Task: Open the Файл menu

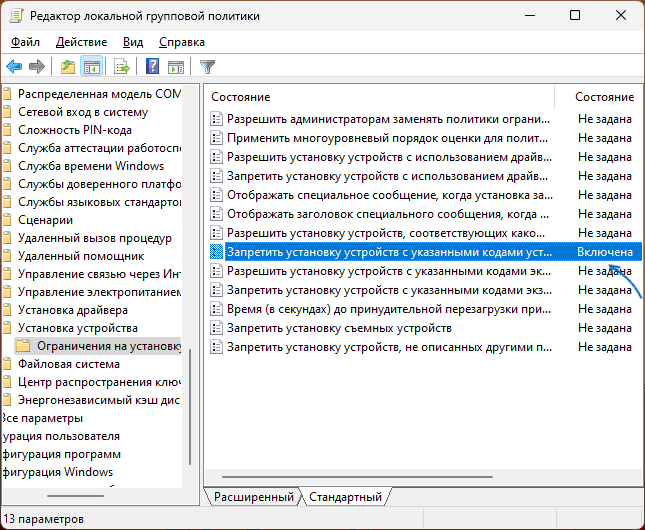Action: coord(25,42)
